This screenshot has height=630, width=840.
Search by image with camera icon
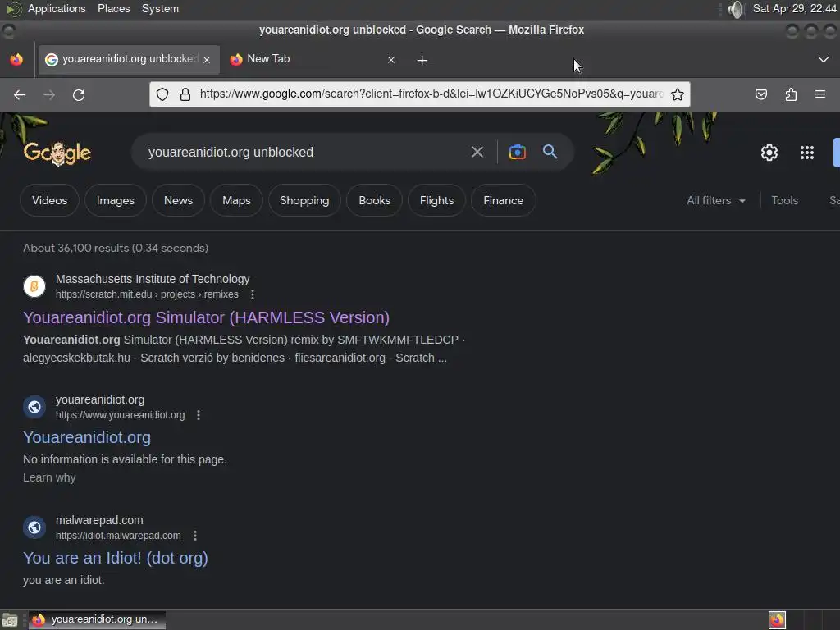tap(517, 152)
